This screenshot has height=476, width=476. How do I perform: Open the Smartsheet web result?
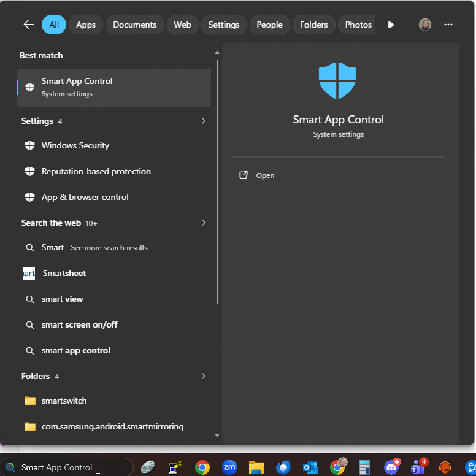coord(114,273)
